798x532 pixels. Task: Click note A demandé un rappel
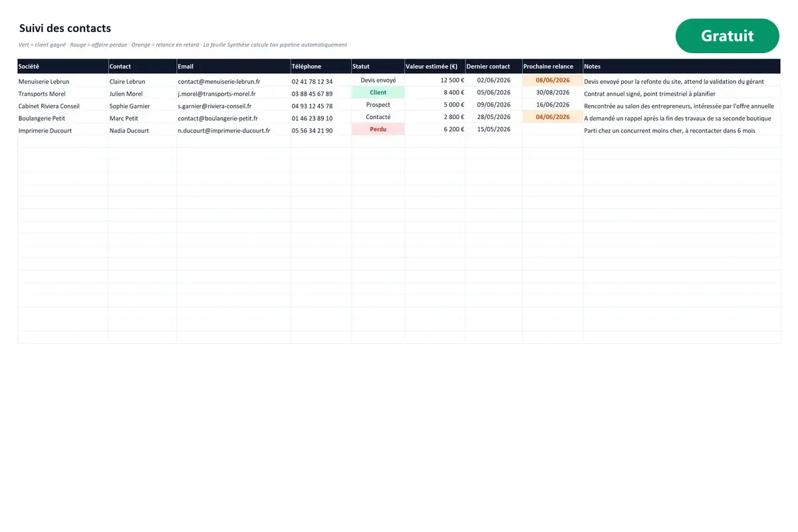click(682, 118)
